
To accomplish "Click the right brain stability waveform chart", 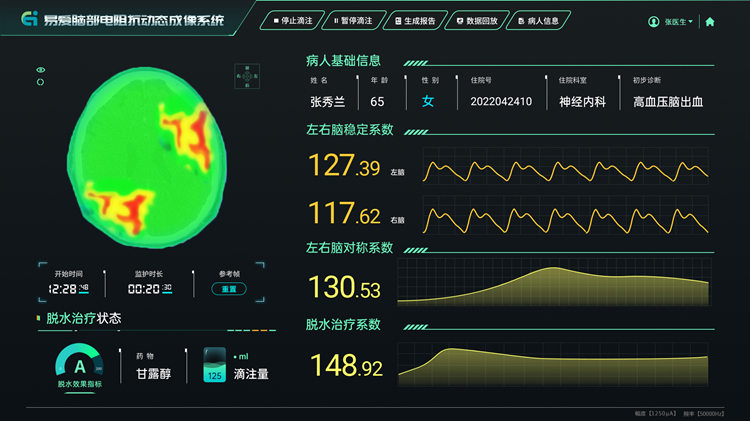I will point(565,215).
